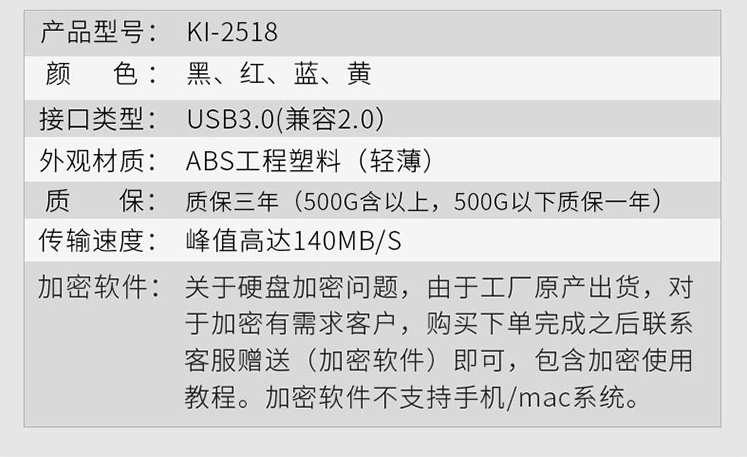This screenshot has height=457, width=747.
Task: Click the text 由于工厂原产出货
Action: click(x=533, y=287)
